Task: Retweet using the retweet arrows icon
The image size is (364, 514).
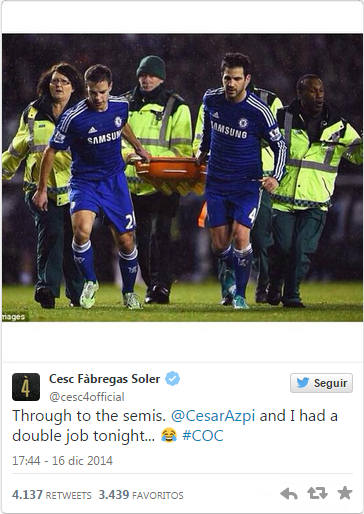Action: (317, 493)
